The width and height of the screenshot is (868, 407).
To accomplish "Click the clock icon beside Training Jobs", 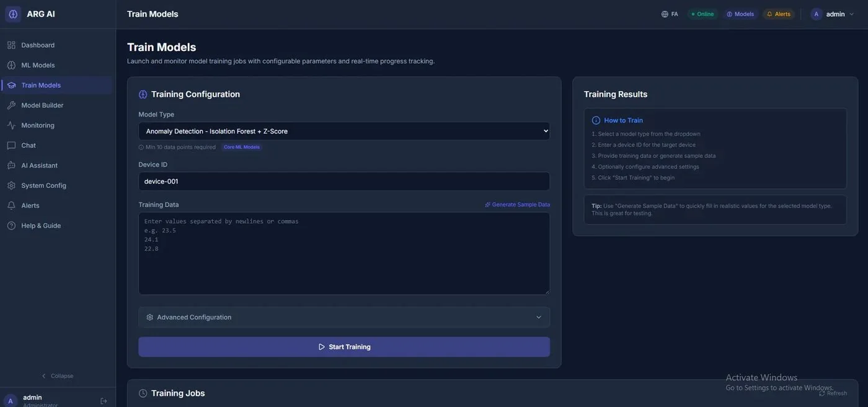I will 143,393.
